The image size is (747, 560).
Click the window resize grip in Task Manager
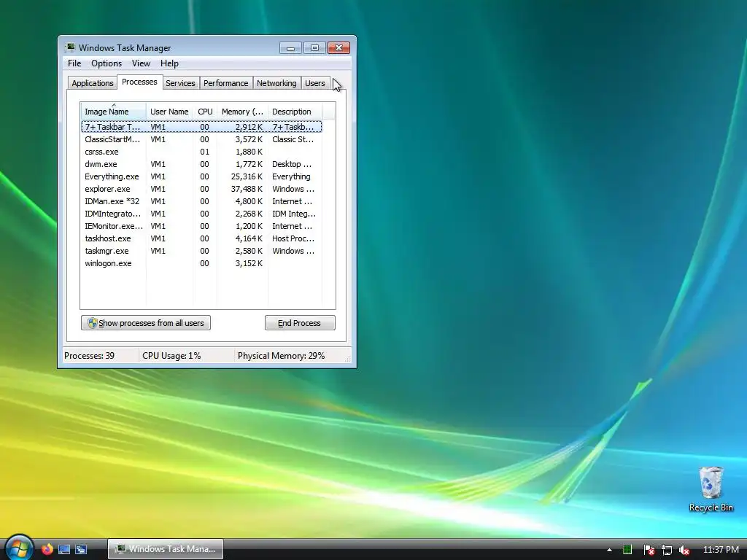[348, 359]
